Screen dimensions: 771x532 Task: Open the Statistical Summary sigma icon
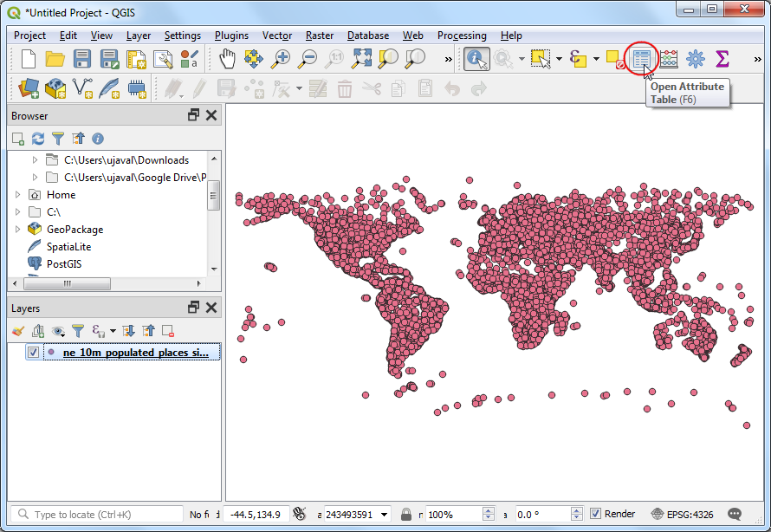tap(722, 59)
